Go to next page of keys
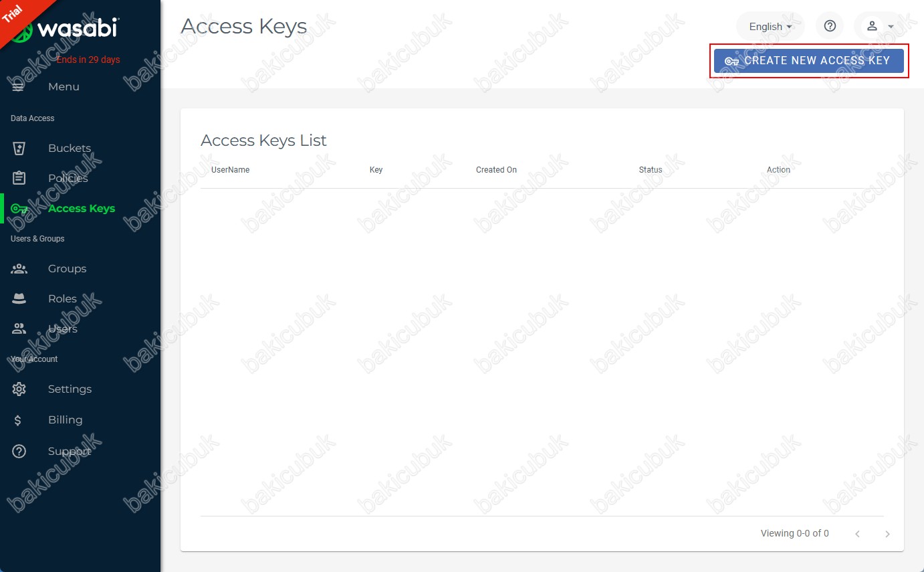Image resolution: width=924 pixels, height=572 pixels. coord(887,534)
